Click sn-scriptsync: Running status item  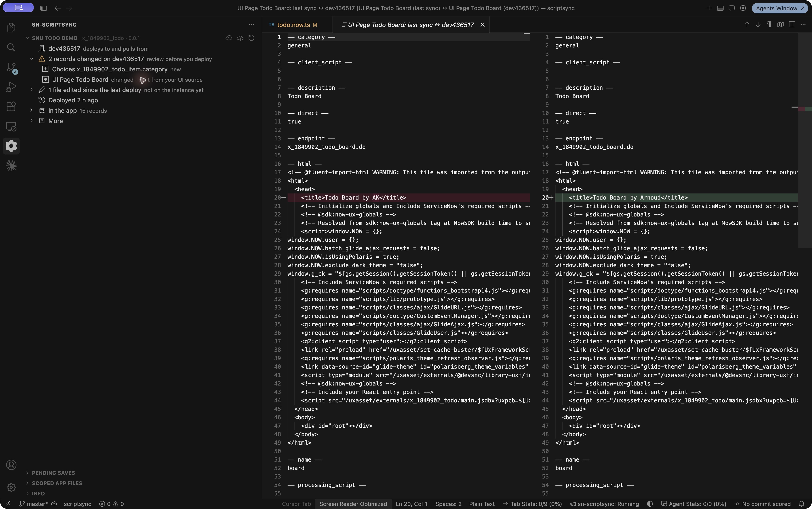coord(605,504)
